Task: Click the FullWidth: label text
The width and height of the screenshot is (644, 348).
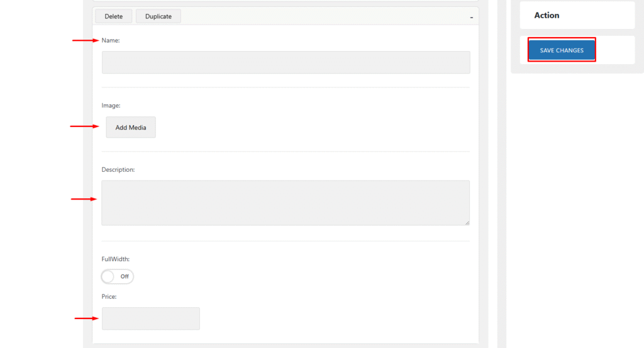Action: 116,259
